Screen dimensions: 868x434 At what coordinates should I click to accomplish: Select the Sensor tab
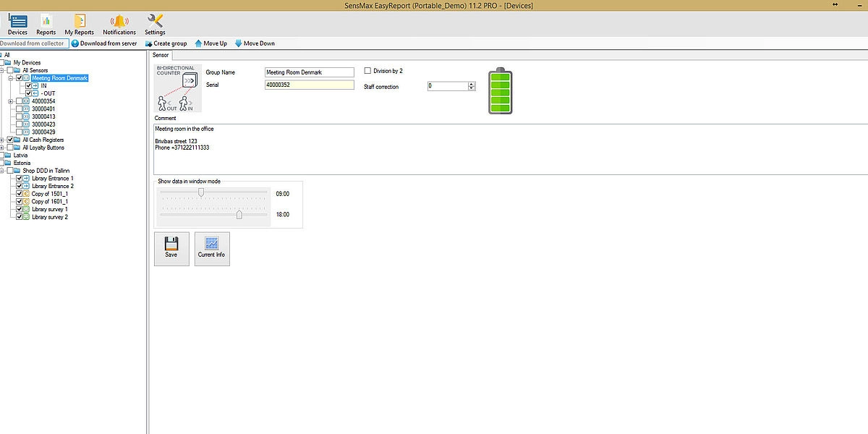pos(161,55)
